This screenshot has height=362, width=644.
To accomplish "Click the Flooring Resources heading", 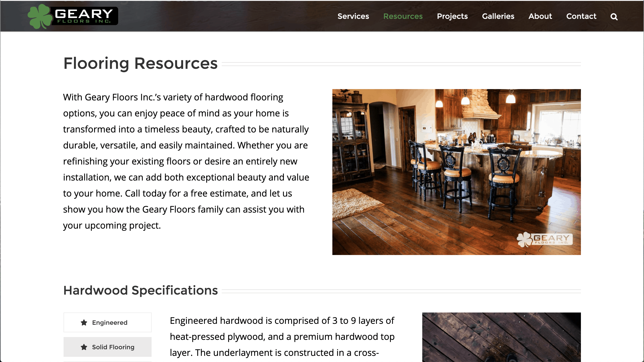I will pos(141,63).
